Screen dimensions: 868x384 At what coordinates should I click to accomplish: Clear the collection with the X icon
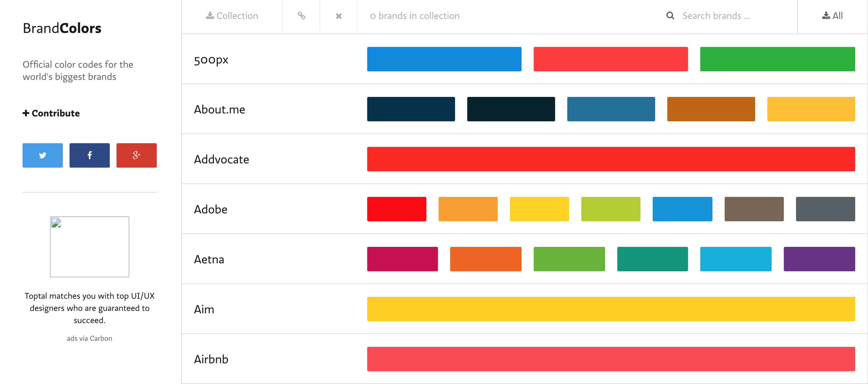(339, 16)
